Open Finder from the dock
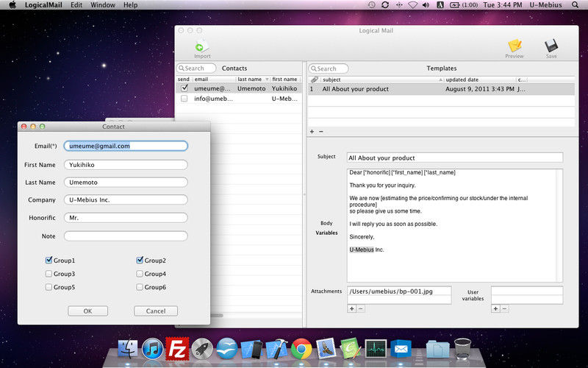The image size is (588, 368). [127, 349]
